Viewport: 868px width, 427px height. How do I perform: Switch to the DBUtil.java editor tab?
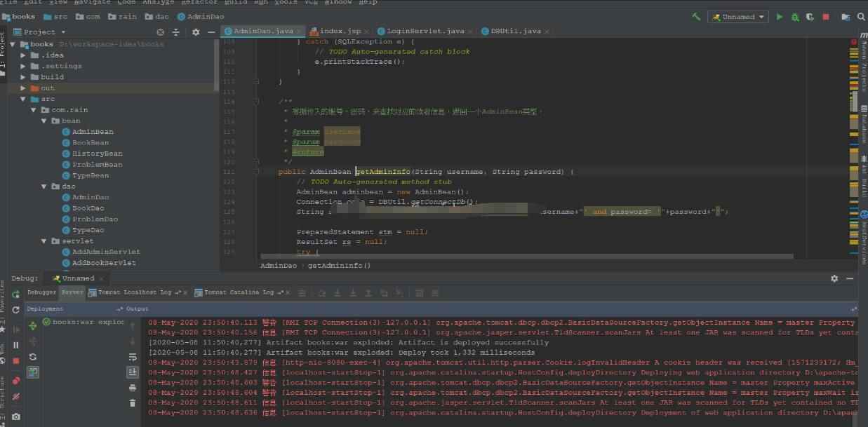click(515, 31)
